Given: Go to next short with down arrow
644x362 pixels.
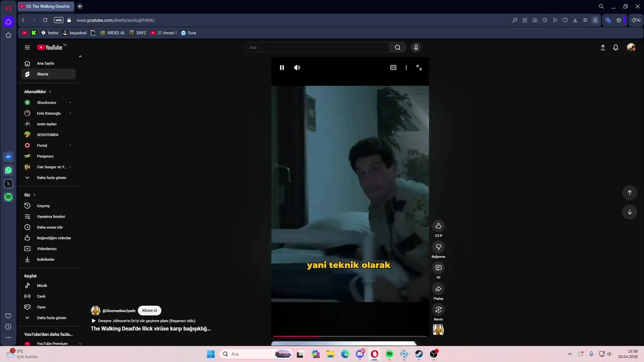Looking at the screenshot, I should click(629, 212).
